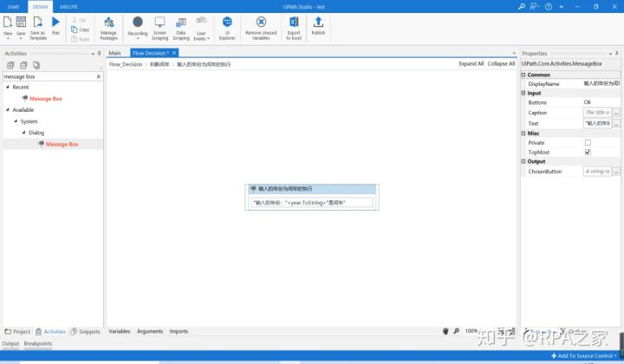Click the feedback icon in title bar

point(535,6)
